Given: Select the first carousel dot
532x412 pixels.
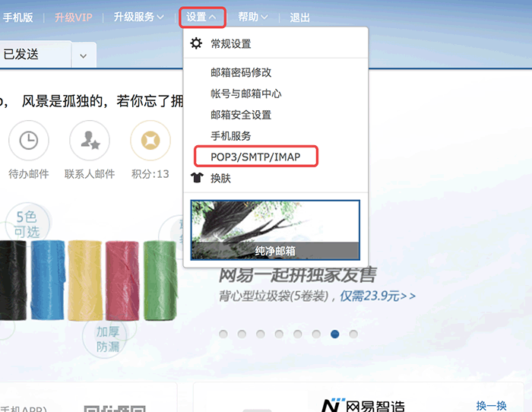Looking at the screenshot, I should coord(223,334).
